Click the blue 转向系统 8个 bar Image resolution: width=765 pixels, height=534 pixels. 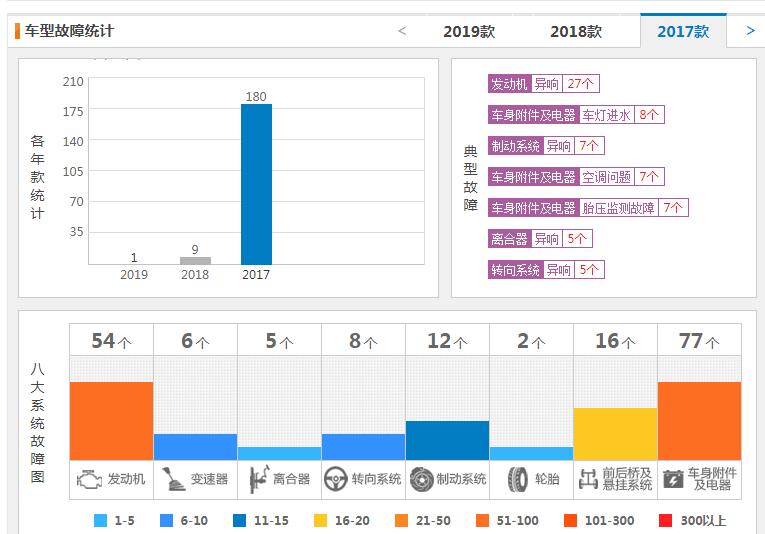coord(363,447)
